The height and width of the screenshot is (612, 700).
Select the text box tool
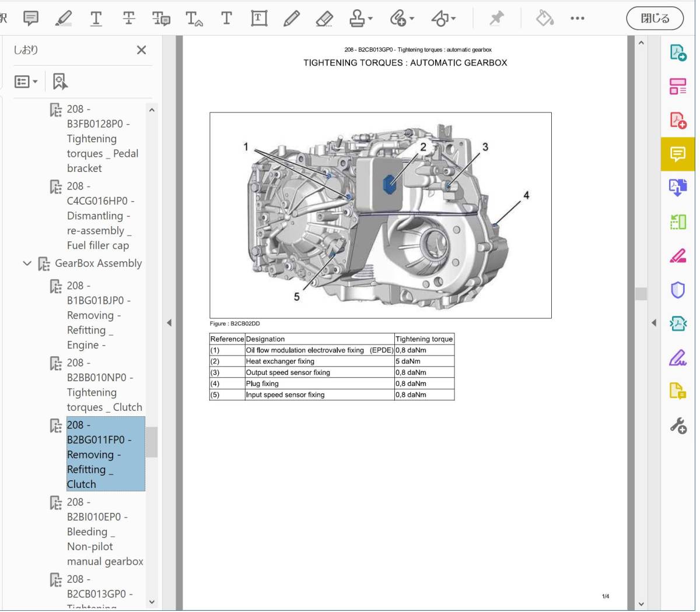259,18
